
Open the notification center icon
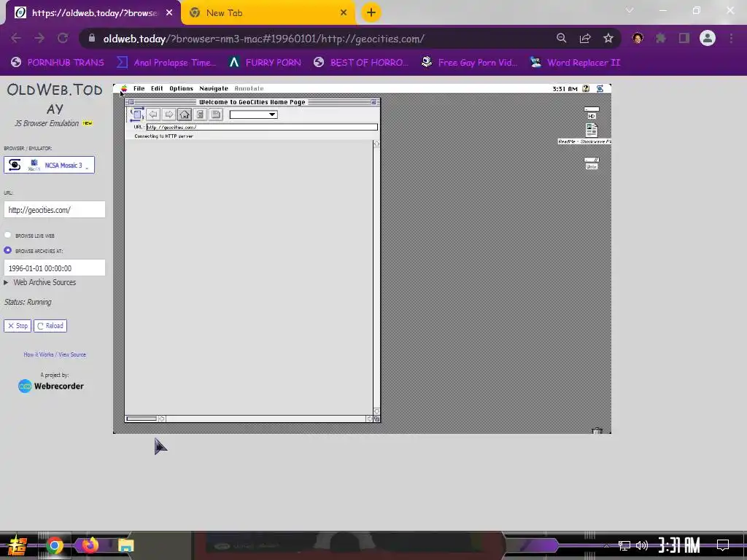pyautogui.click(x=723, y=545)
